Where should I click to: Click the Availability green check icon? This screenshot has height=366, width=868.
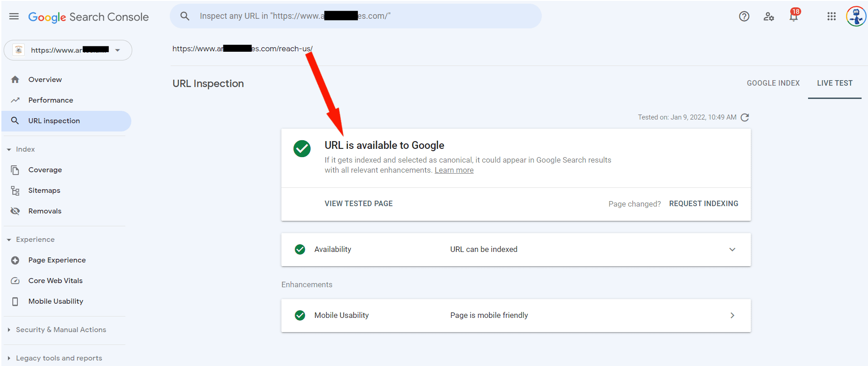tap(300, 249)
